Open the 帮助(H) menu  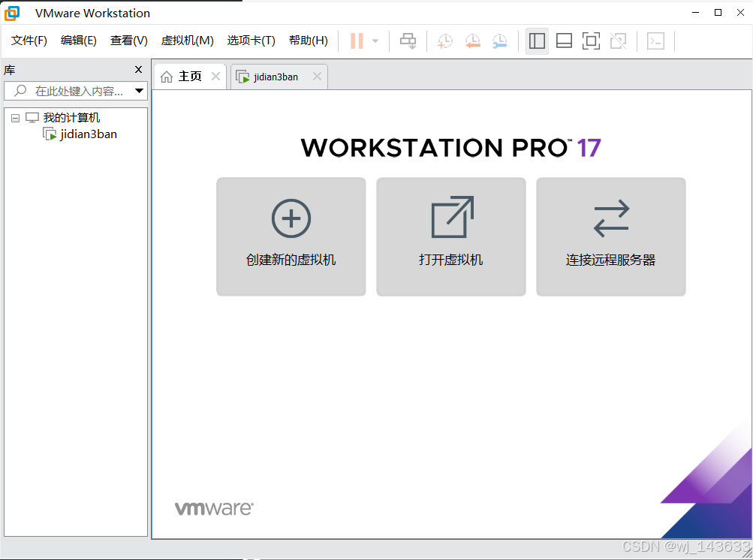309,41
